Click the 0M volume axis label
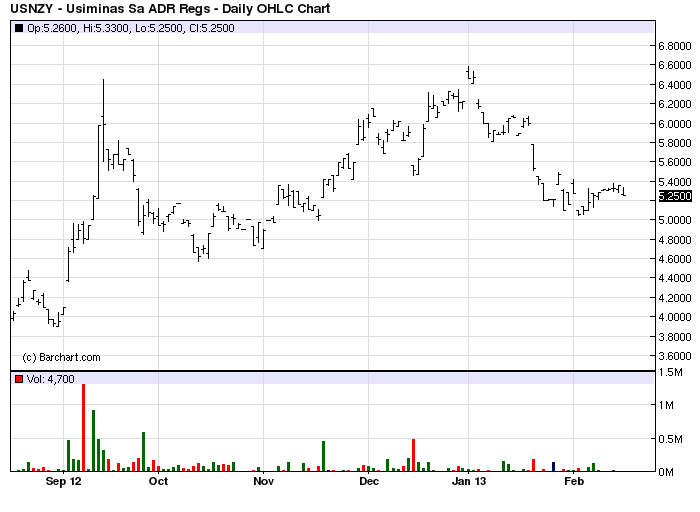 click(x=666, y=472)
